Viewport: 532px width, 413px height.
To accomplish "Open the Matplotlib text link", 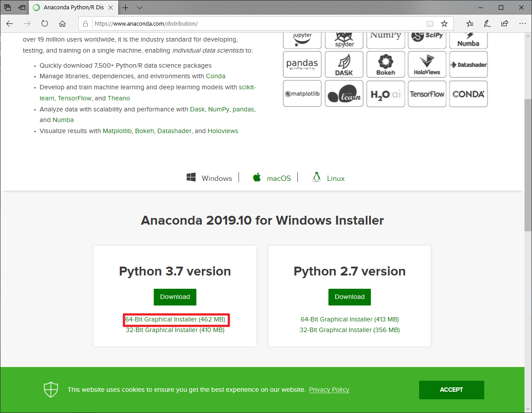I will coord(117,131).
